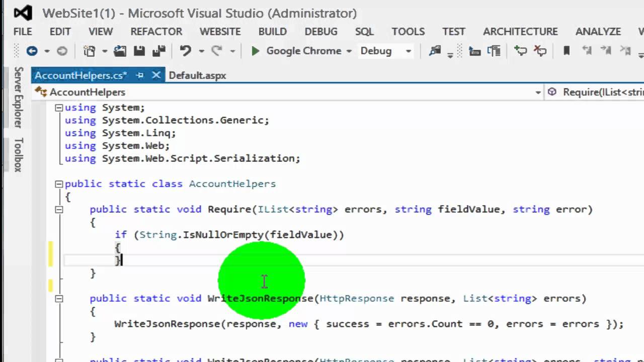Save the current file with floppy icon
This screenshot has height=362, width=644.
tap(139, 51)
